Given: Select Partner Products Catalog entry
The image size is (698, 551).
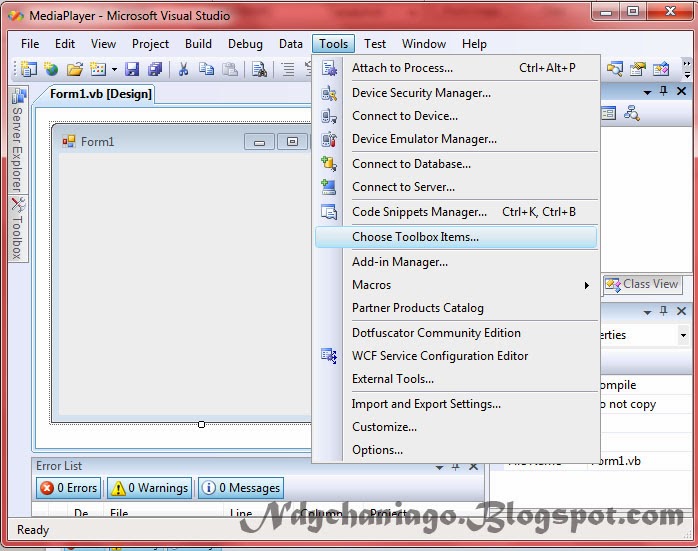Looking at the screenshot, I should pyautogui.click(x=456, y=308).
